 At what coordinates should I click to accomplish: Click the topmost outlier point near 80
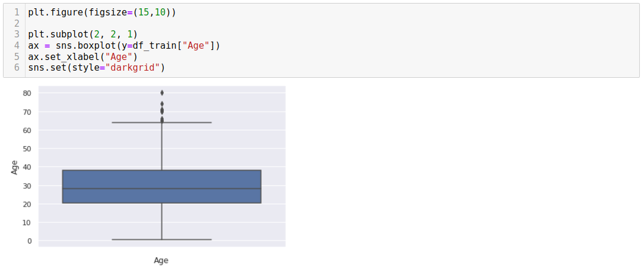click(x=162, y=93)
